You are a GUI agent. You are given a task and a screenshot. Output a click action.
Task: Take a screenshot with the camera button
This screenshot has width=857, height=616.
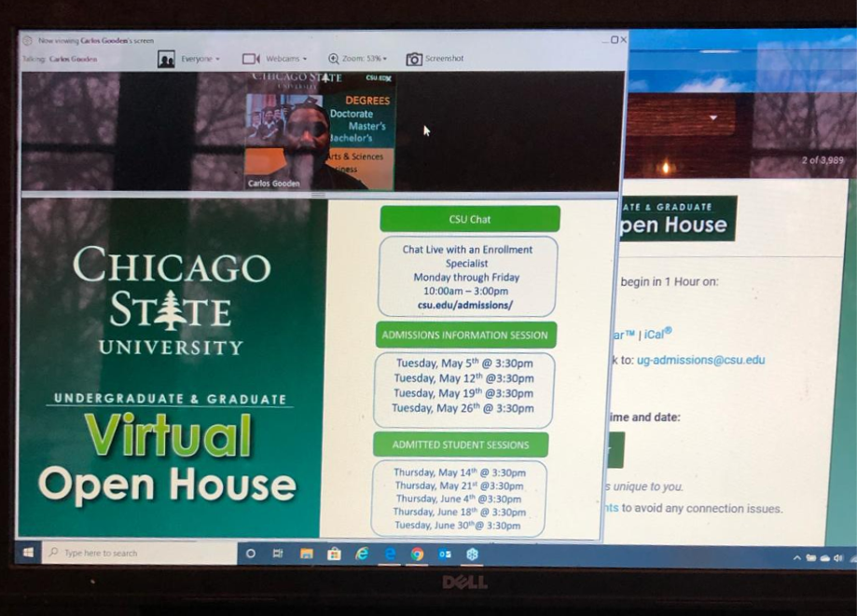pyautogui.click(x=435, y=59)
